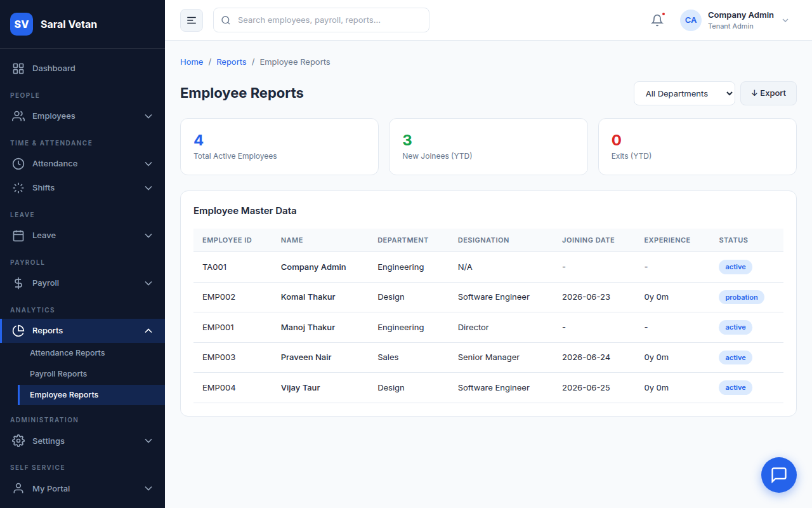812x508 pixels.
Task: Expand the Attendance menu chevron
Action: pos(148,164)
